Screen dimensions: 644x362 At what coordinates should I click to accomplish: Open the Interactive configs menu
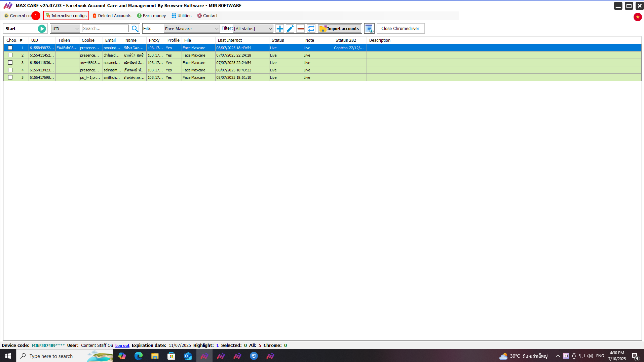click(x=66, y=16)
